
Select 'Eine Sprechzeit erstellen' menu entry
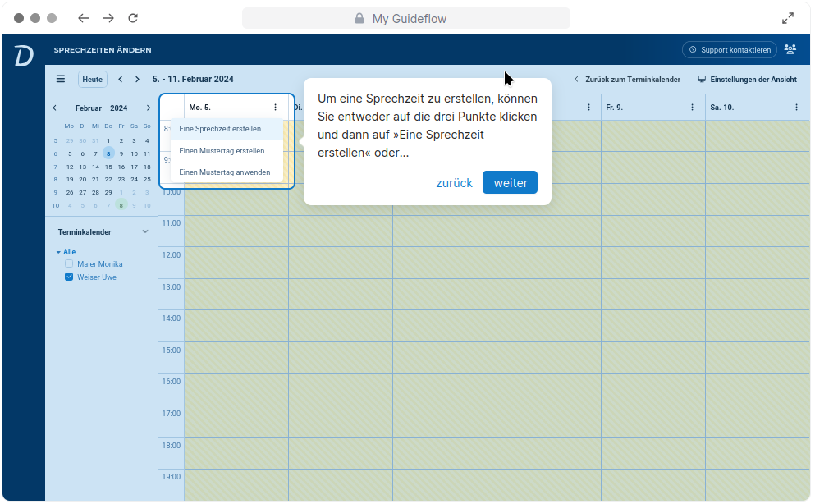click(220, 129)
